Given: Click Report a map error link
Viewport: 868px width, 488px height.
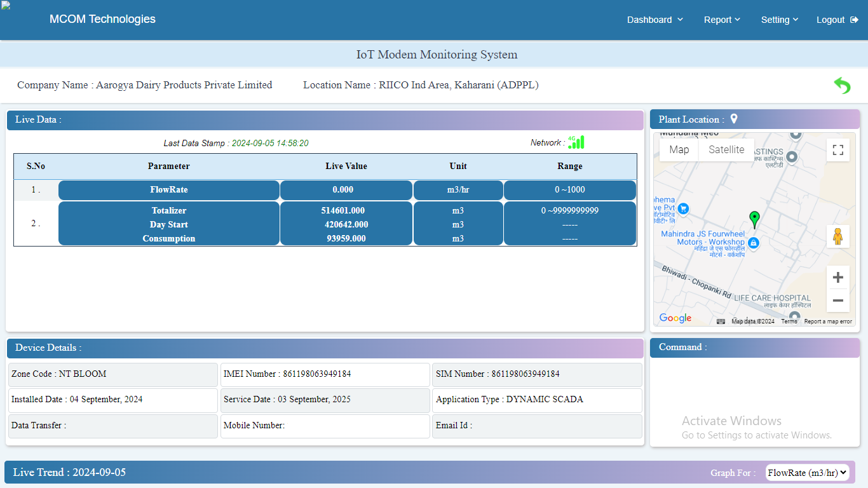Looking at the screenshot, I should (827, 322).
